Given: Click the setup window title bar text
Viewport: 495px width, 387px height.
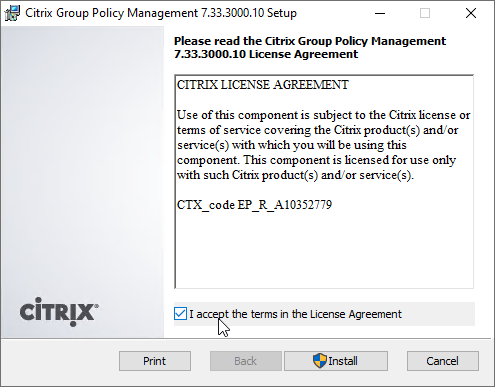Looking at the screenshot, I should [x=161, y=13].
